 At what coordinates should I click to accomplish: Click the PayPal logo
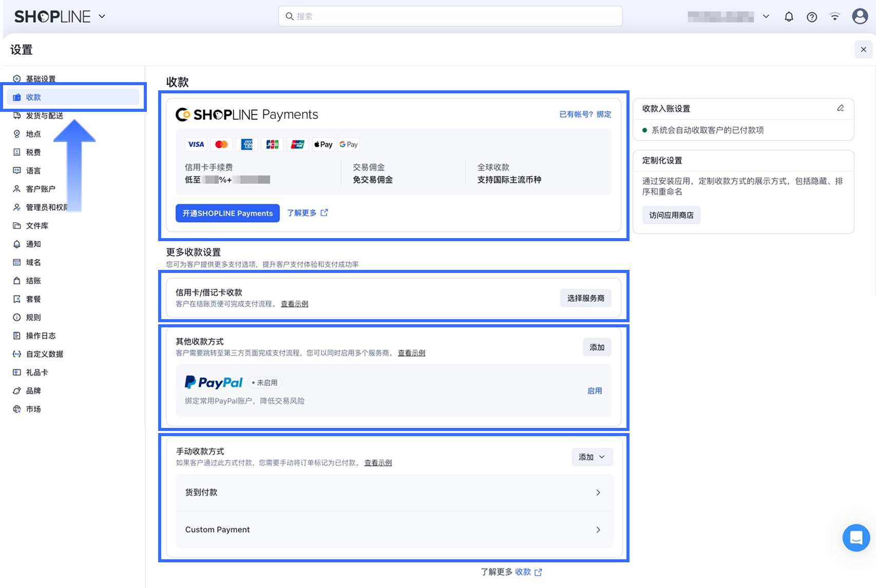tap(214, 382)
